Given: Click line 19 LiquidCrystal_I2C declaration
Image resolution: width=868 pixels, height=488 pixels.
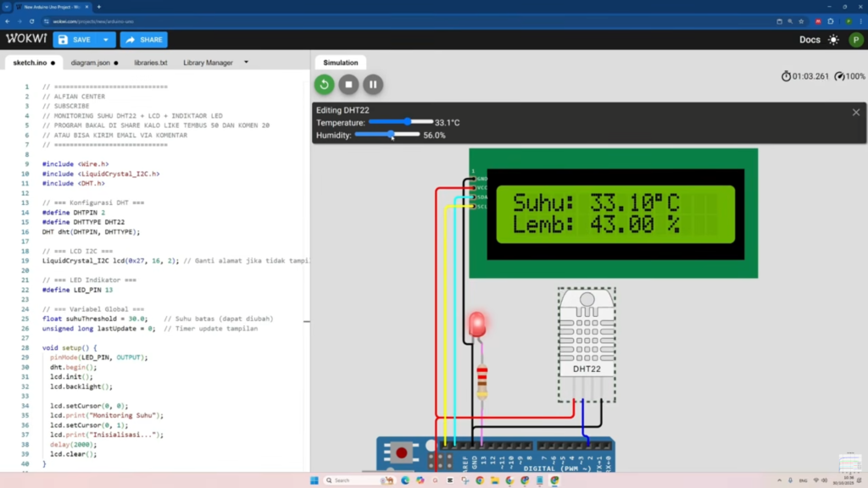Looking at the screenshot, I should point(111,261).
